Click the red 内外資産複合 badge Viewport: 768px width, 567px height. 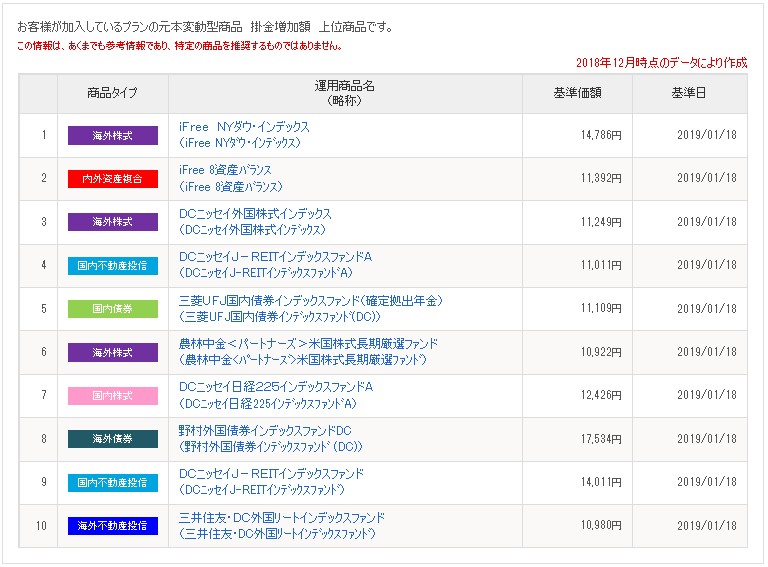113,179
